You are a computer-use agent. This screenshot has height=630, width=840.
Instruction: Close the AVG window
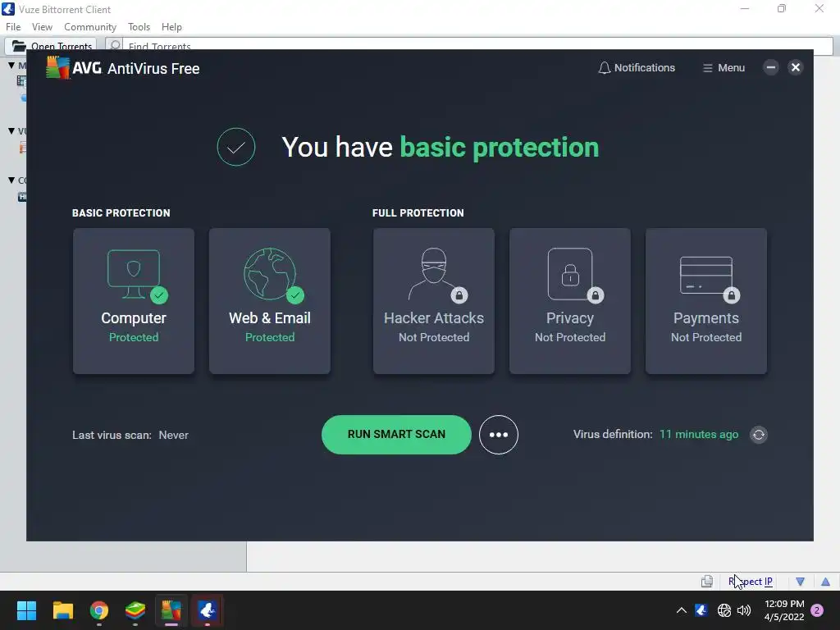tap(796, 67)
